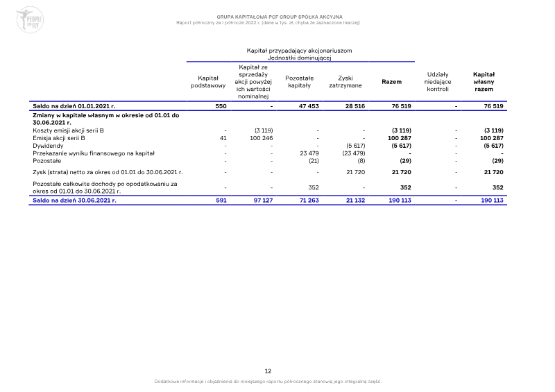This screenshot has width=555, height=392.
Task: Click 352 under Pozostałe kapitały
Action: point(314,188)
